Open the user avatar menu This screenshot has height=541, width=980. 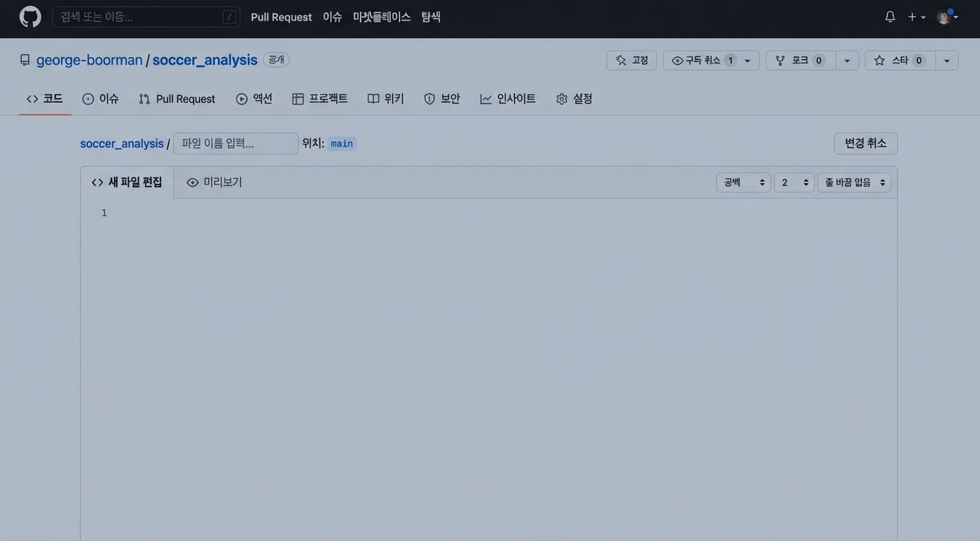pos(948,17)
